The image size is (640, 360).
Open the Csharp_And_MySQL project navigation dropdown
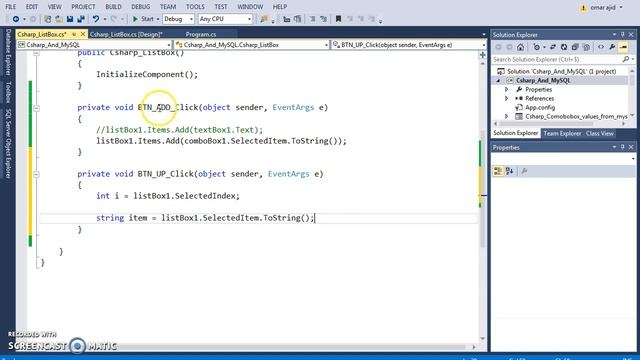pyautogui.click(x=94, y=45)
